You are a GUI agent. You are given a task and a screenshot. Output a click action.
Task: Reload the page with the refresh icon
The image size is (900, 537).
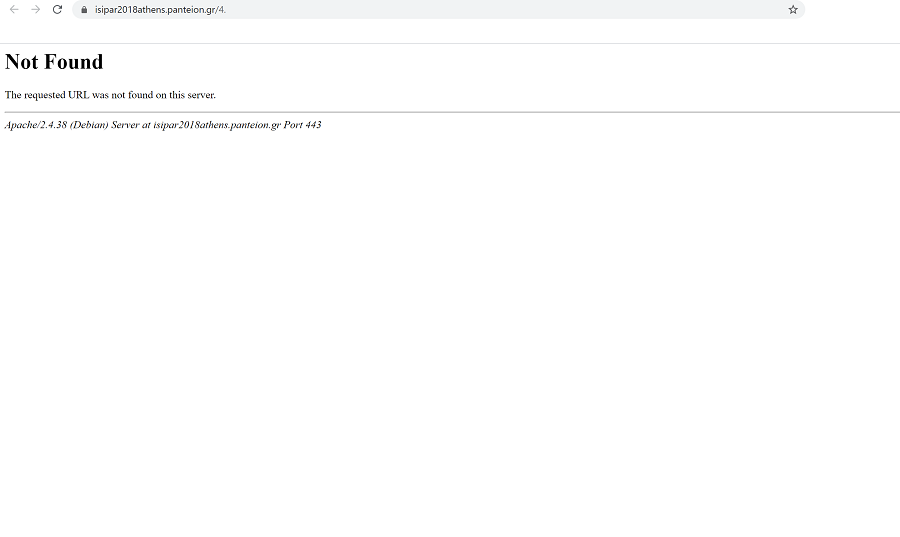tap(57, 9)
